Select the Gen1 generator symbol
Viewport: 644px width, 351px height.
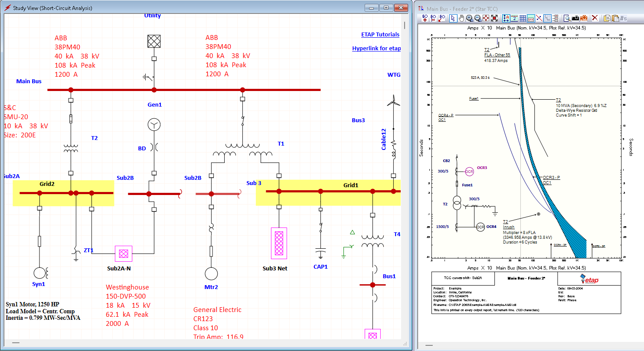click(154, 125)
